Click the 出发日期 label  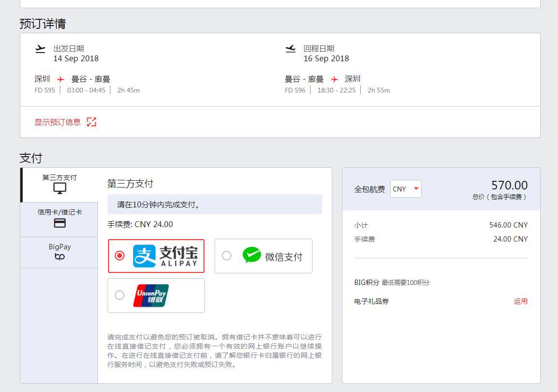pos(68,48)
